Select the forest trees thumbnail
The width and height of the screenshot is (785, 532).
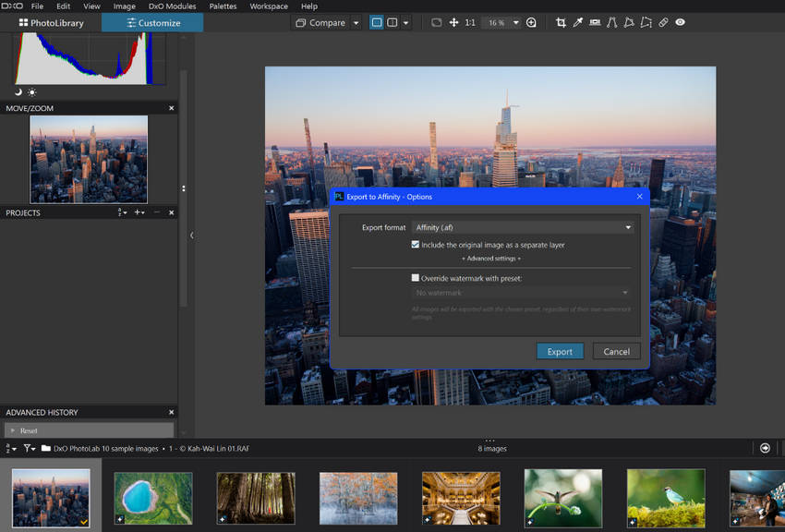(256, 498)
